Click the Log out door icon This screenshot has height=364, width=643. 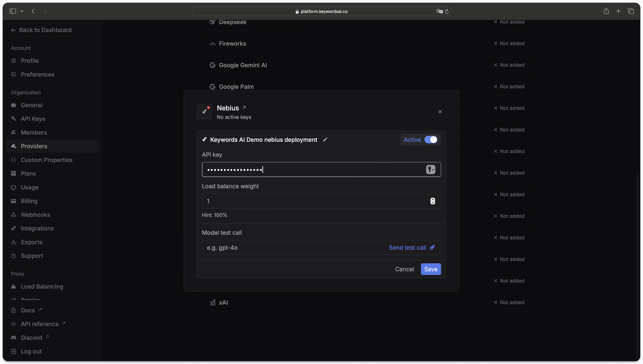click(13, 352)
